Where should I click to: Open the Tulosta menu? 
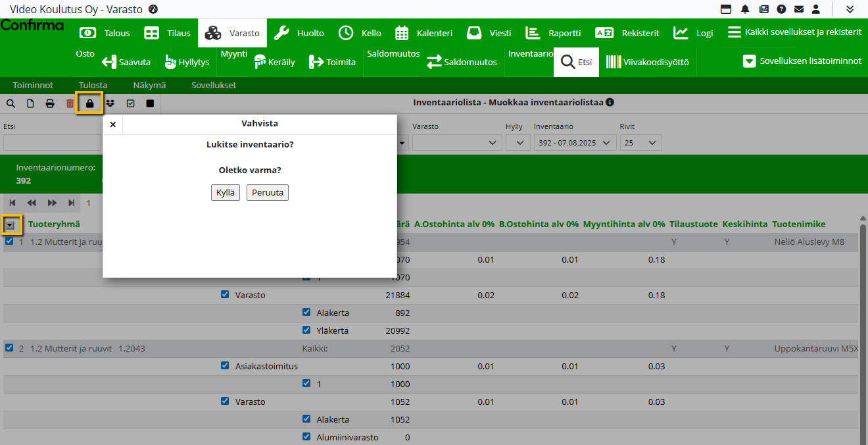[x=93, y=85]
